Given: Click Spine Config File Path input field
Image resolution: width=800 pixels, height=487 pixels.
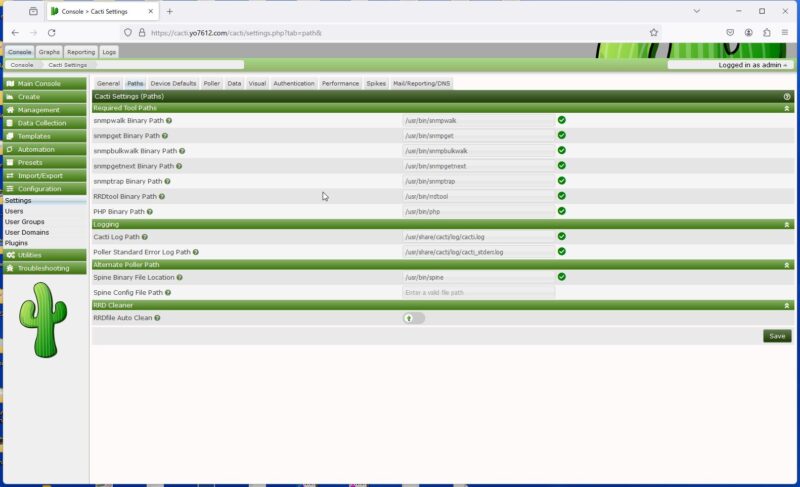Looking at the screenshot, I should click(479, 293).
